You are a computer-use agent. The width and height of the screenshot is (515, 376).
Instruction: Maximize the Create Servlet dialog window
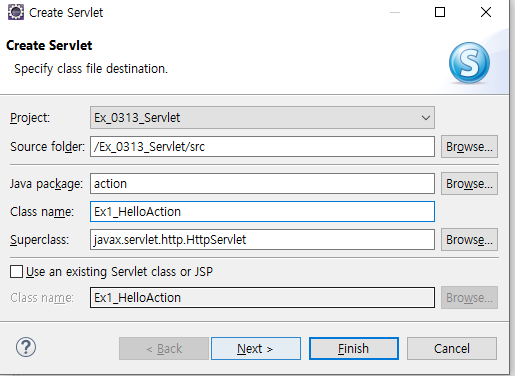click(440, 12)
